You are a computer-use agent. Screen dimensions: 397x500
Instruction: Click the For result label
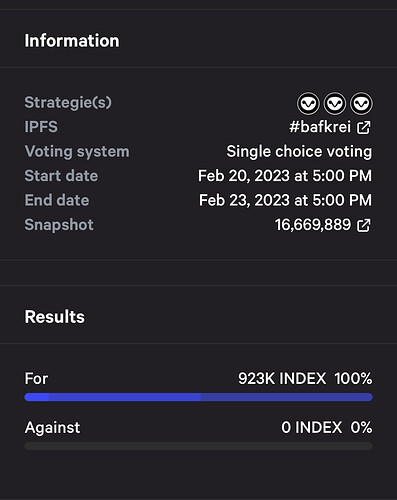pyautogui.click(x=36, y=379)
